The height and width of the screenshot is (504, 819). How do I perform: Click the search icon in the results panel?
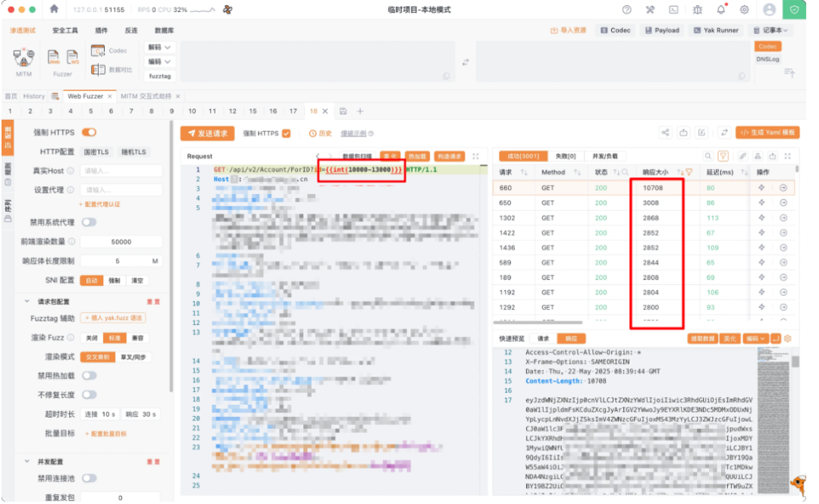pos(708,156)
